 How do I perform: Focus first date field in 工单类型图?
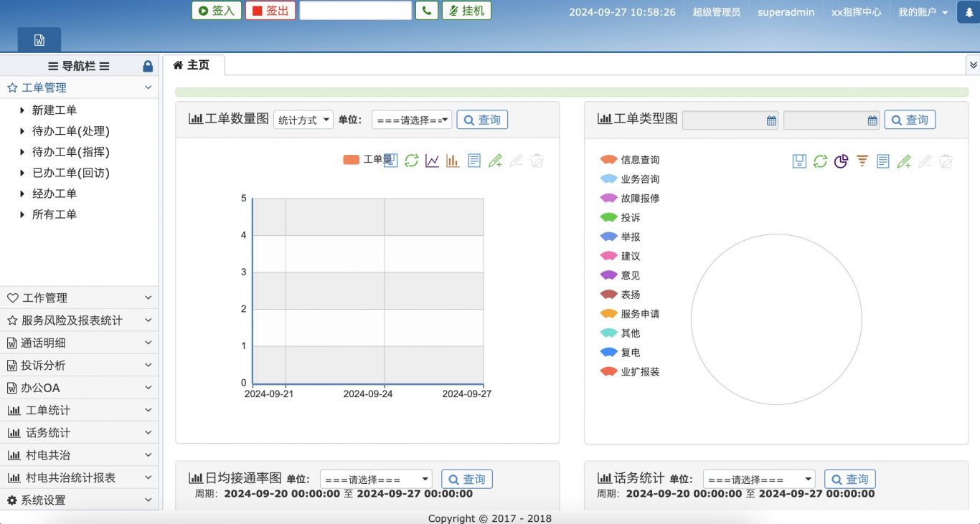pyautogui.click(x=731, y=120)
